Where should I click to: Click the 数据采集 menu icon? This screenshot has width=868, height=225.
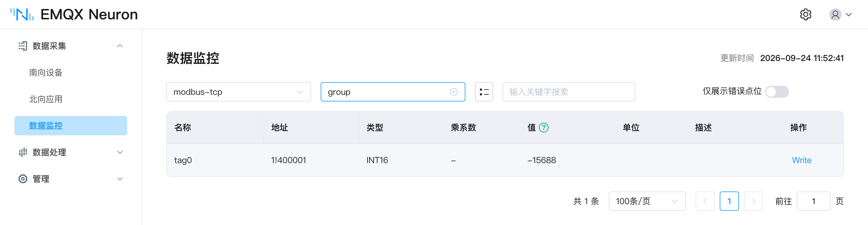click(23, 46)
